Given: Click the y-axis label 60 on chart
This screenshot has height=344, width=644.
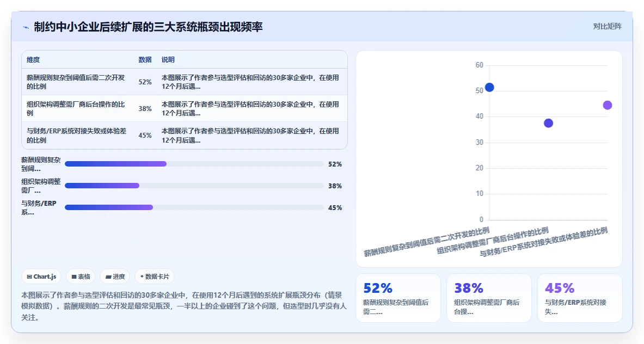Looking at the screenshot, I should (x=479, y=65).
